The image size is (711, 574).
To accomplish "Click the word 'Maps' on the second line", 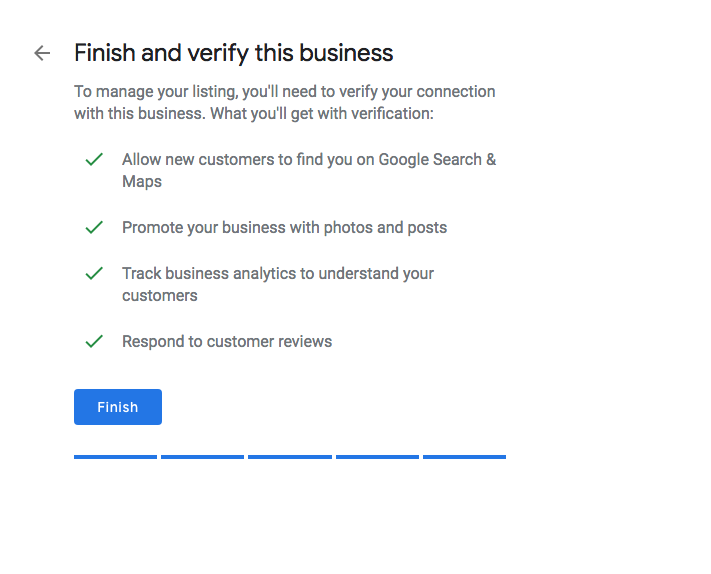I will pos(142,182).
